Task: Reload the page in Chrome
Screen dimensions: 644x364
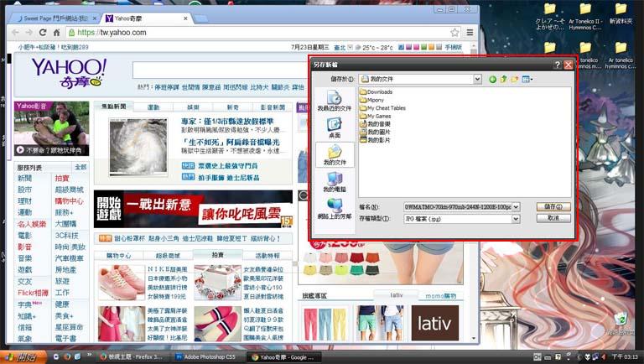Action: [x=43, y=33]
